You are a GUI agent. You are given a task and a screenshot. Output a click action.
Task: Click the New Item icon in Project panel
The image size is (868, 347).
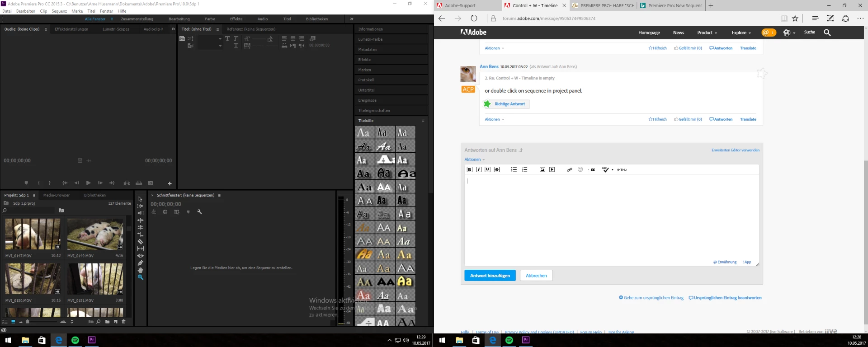click(x=116, y=322)
